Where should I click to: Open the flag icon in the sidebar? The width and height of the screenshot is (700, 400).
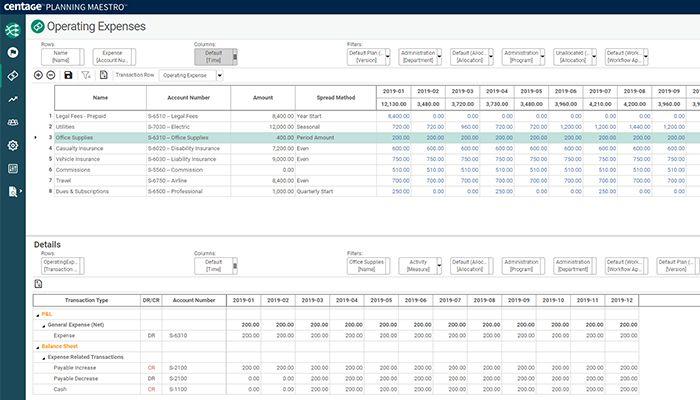12,53
